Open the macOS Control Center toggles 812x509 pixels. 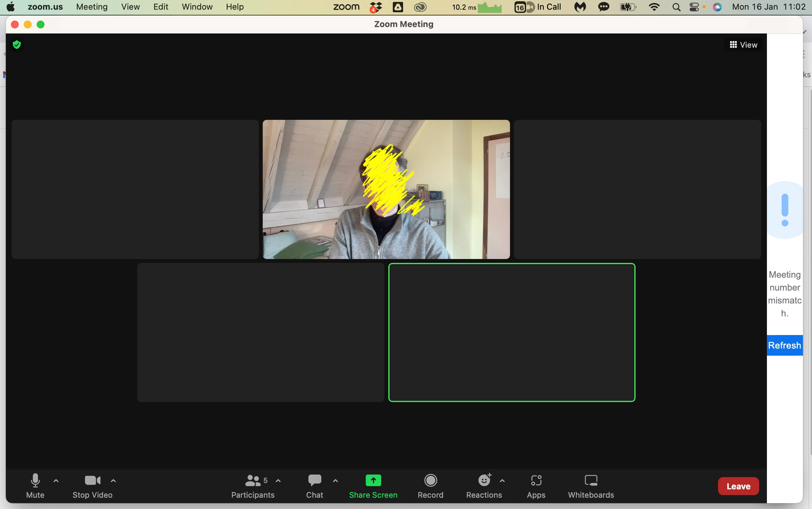[694, 7]
